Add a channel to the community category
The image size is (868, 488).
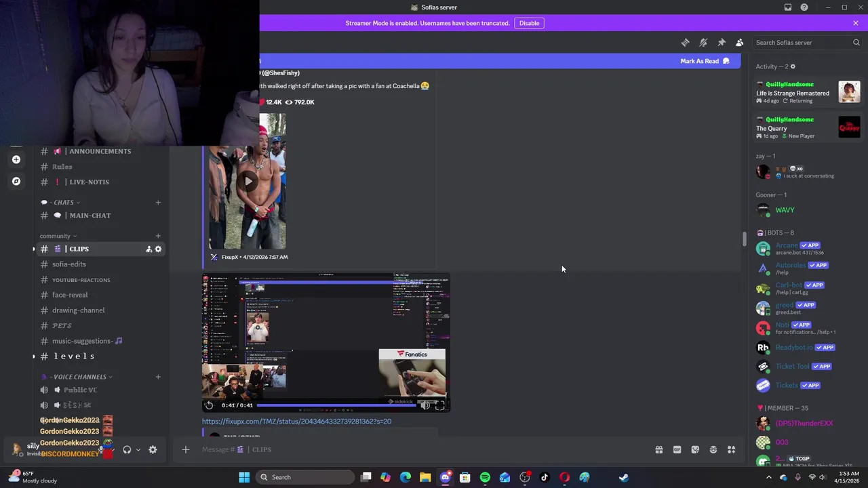click(x=158, y=236)
